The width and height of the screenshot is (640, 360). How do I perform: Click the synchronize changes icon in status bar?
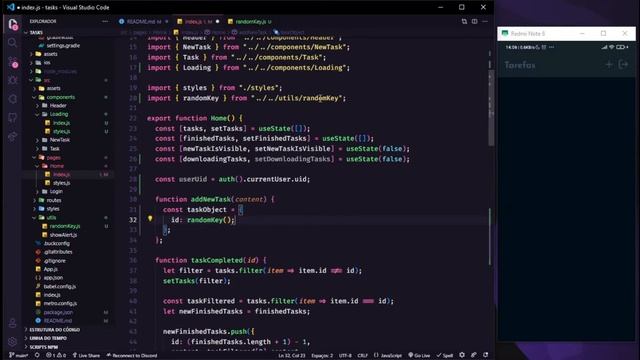[37, 356]
